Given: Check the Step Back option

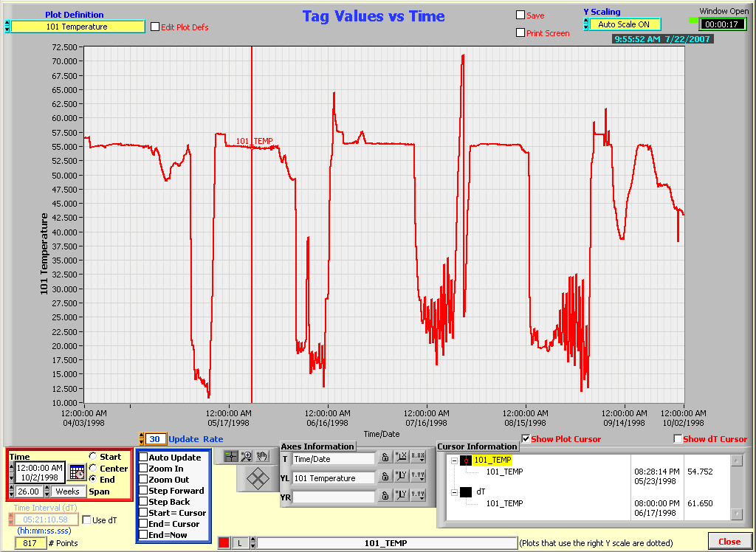Looking at the screenshot, I should click(143, 501).
